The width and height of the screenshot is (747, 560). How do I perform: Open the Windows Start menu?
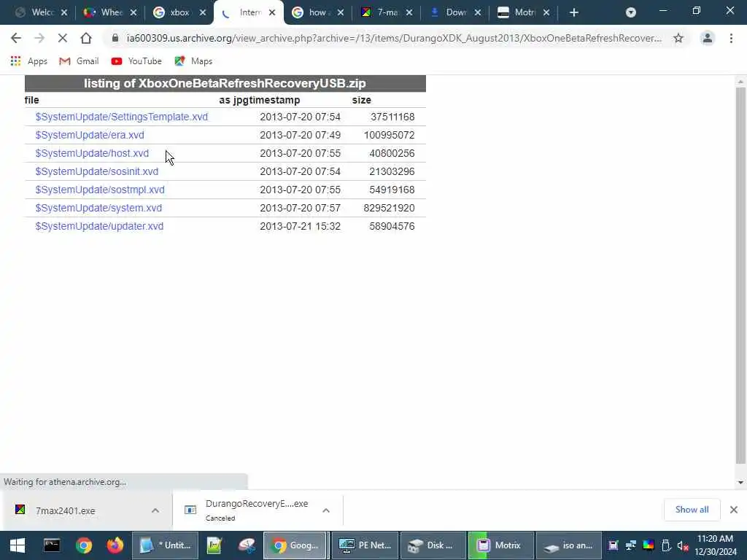pyautogui.click(x=18, y=545)
